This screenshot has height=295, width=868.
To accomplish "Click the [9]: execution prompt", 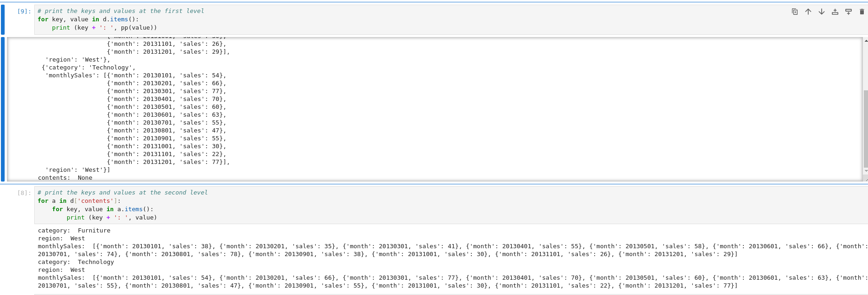I will pos(24,11).
